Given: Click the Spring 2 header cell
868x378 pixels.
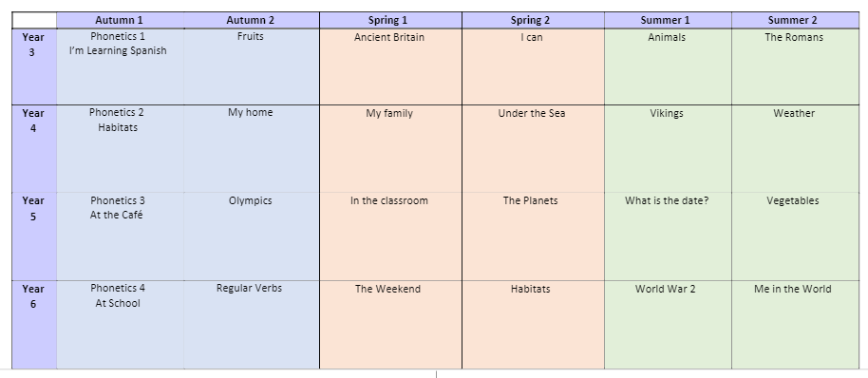Looking at the screenshot, I should coord(533,21).
